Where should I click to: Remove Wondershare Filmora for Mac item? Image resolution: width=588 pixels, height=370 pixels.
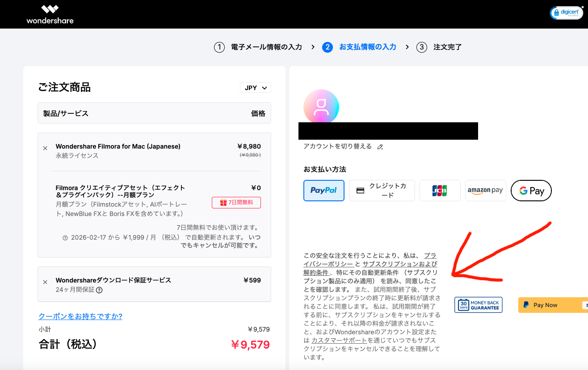click(45, 148)
